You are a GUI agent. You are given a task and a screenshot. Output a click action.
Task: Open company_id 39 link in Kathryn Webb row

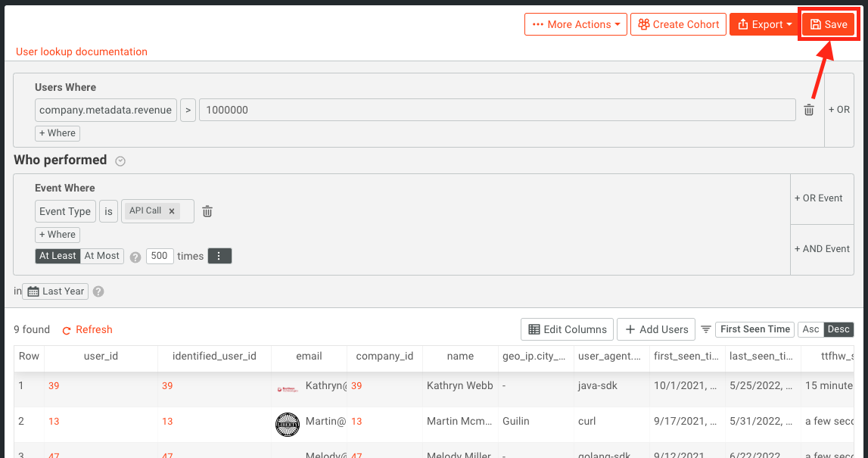coord(356,386)
